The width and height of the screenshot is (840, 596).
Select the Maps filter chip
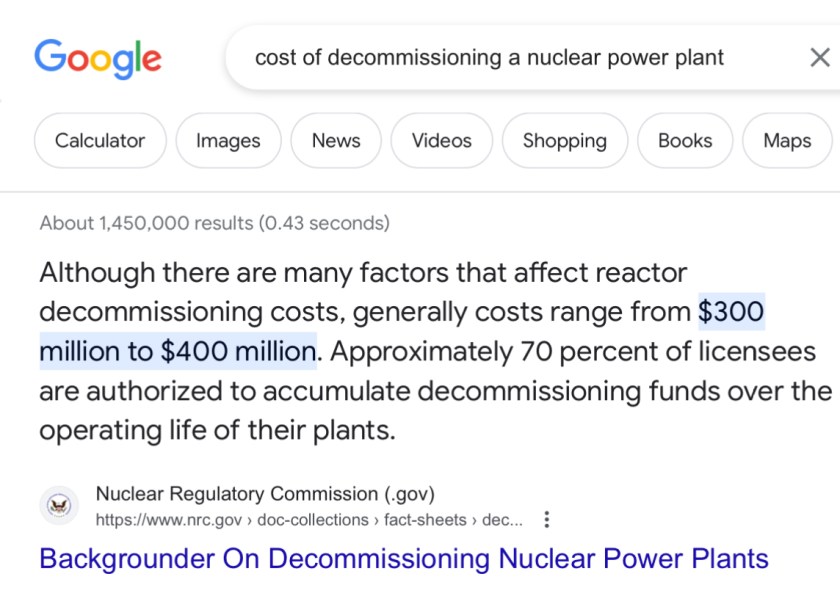787,141
